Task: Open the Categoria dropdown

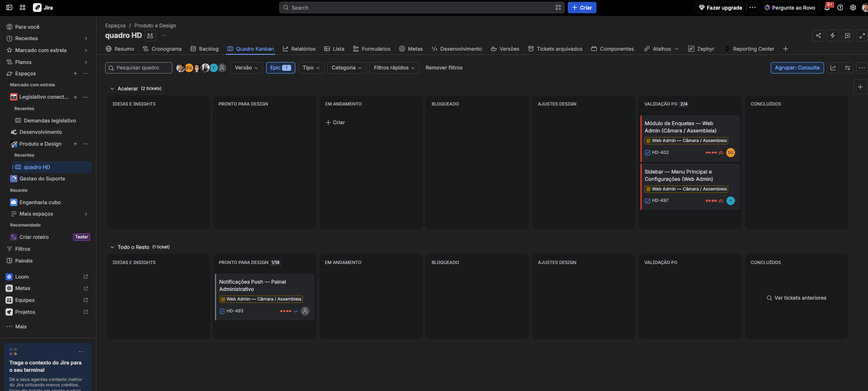Action: point(346,68)
